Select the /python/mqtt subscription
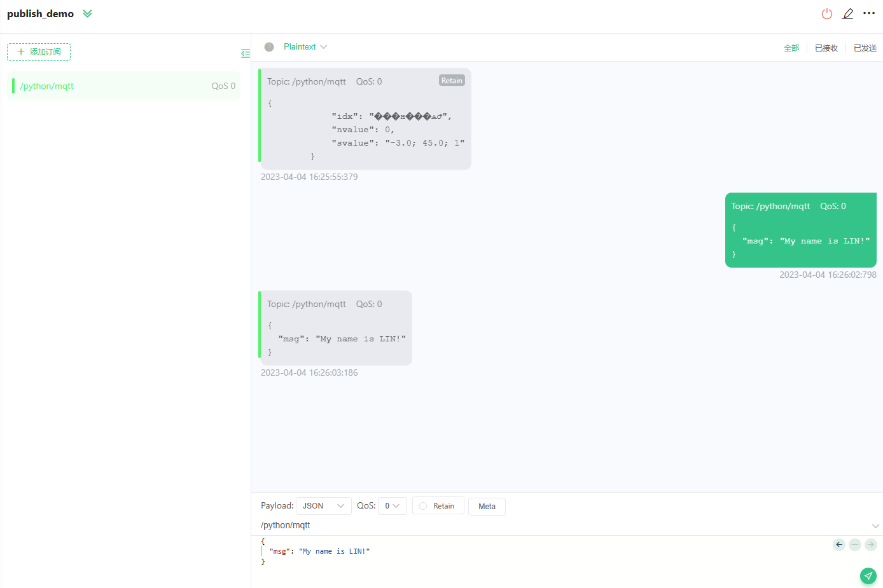Screen dimensions: 883x588 tap(124, 86)
